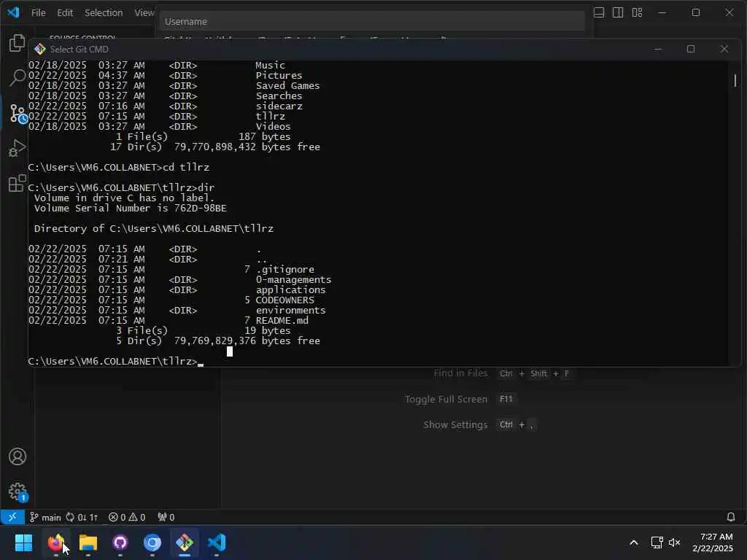
Task: Switch to Git CMD taskbar icon
Action: coord(185,542)
